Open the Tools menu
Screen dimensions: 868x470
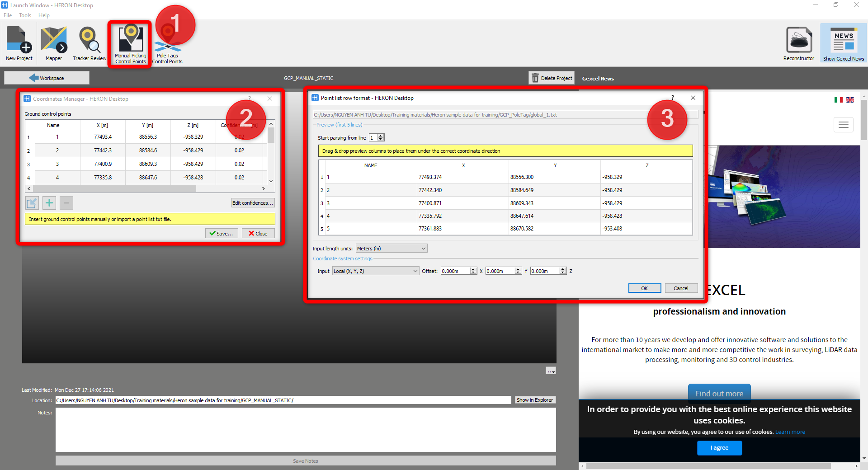(x=25, y=15)
